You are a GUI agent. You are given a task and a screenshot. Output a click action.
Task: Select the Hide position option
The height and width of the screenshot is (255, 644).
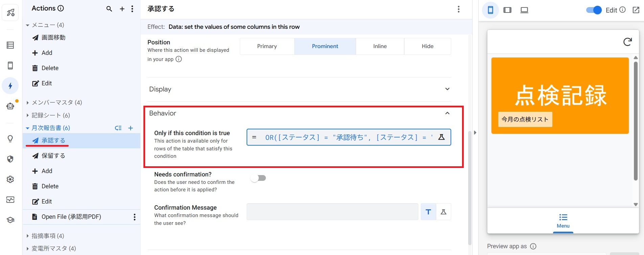[427, 46]
